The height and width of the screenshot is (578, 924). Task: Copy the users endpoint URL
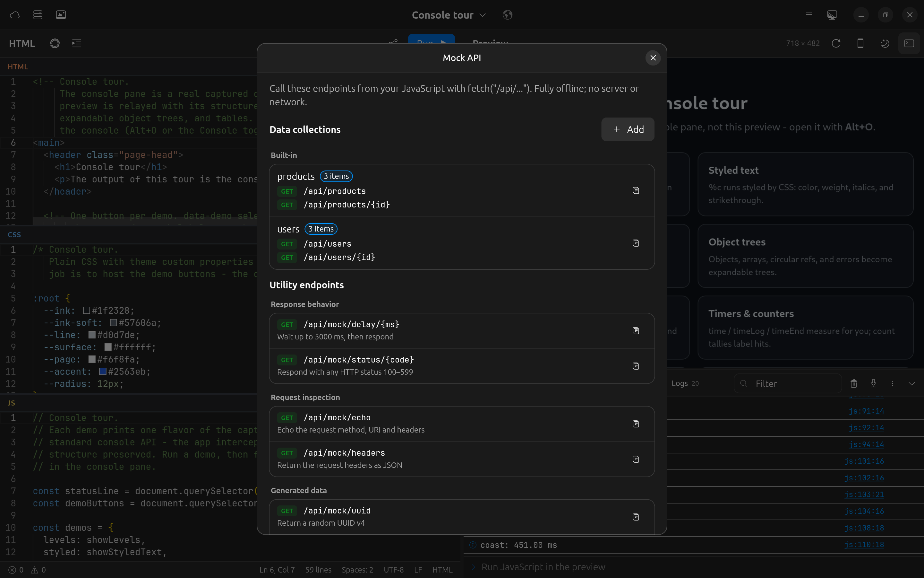click(636, 243)
